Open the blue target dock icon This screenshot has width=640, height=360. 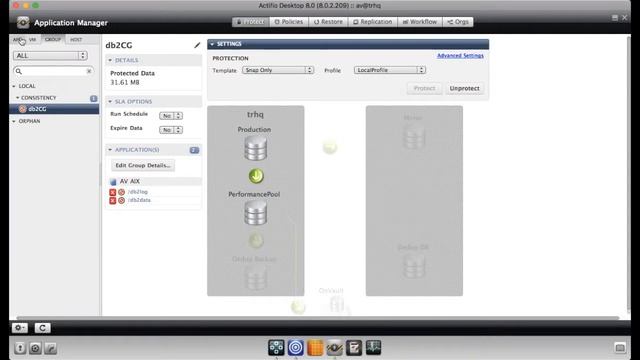[296, 347]
